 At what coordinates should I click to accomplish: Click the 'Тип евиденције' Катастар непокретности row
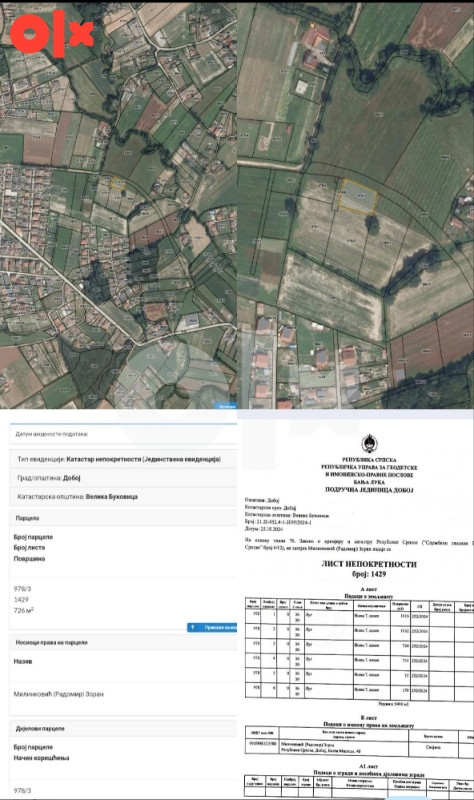click(123, 459)
